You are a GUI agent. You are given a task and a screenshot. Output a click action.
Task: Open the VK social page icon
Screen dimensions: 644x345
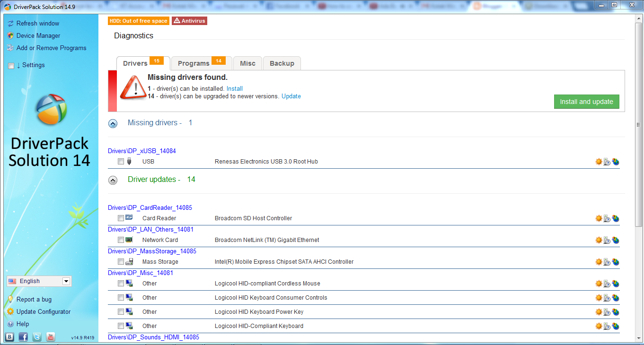(9, 337)
